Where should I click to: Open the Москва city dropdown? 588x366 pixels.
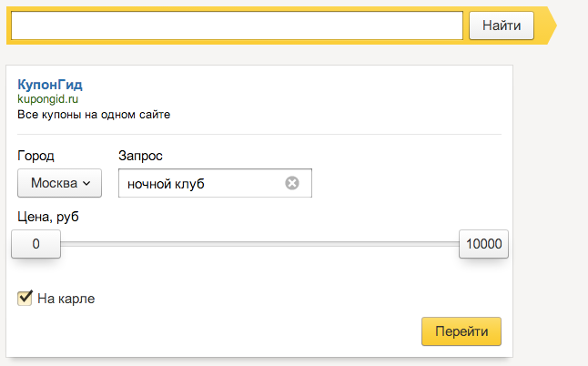click(x=59, y=183)
